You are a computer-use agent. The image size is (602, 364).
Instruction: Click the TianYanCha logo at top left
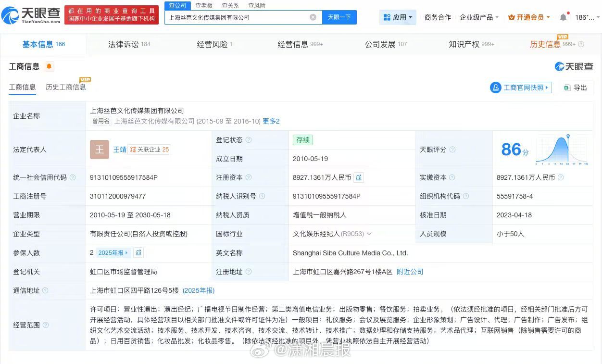31,15
